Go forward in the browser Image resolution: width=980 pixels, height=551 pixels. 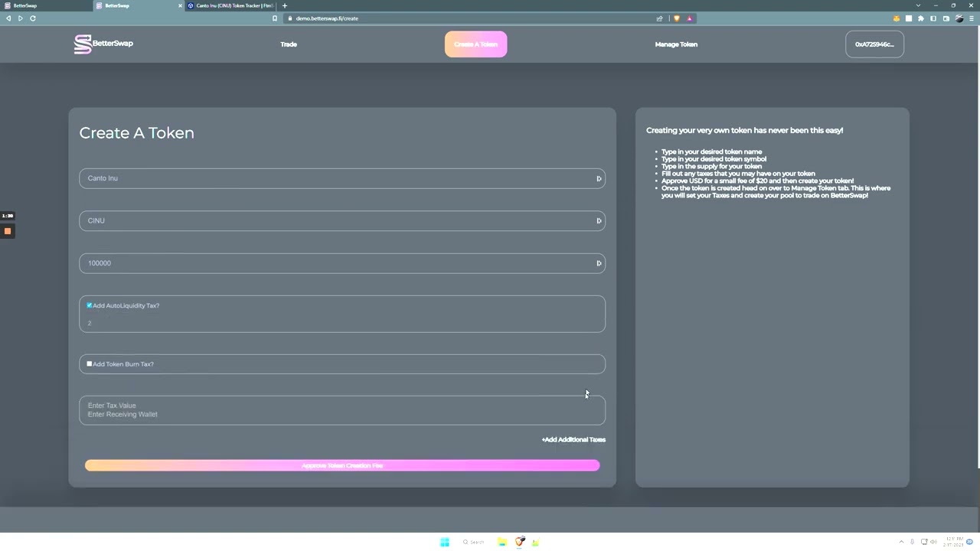pyautogui.click(x=20, y=18)
